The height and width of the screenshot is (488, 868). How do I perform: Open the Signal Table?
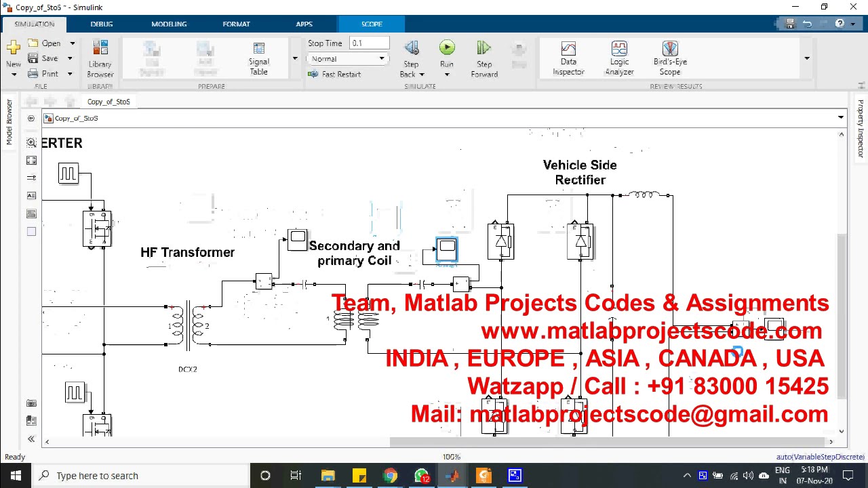pos(258,58)
